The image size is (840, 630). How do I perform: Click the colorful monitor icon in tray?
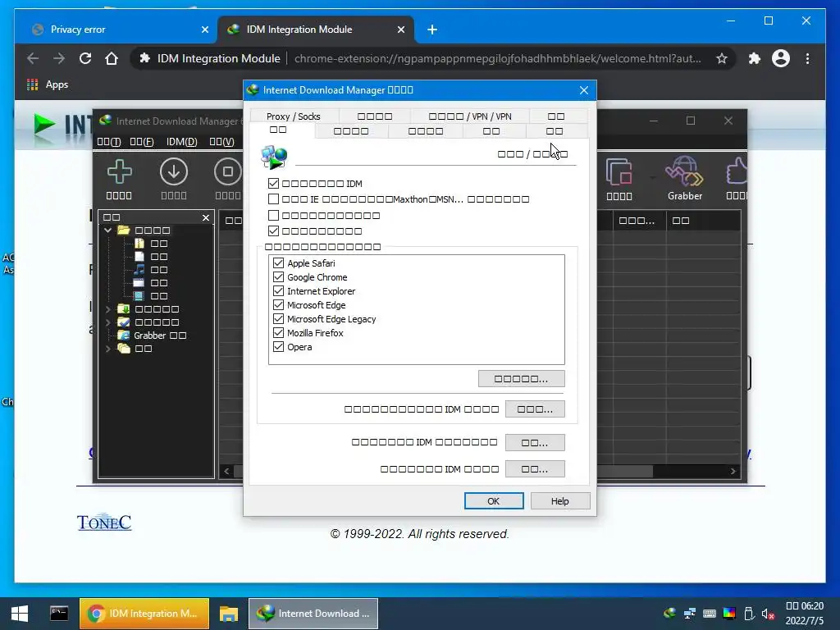729,614
